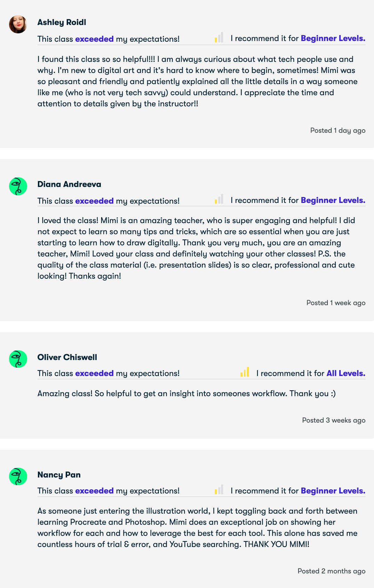This screenshot has width=374, height=588.
Task: Click 'exceeded' in Oliver Chiswell's review
Action: [95, 373]
